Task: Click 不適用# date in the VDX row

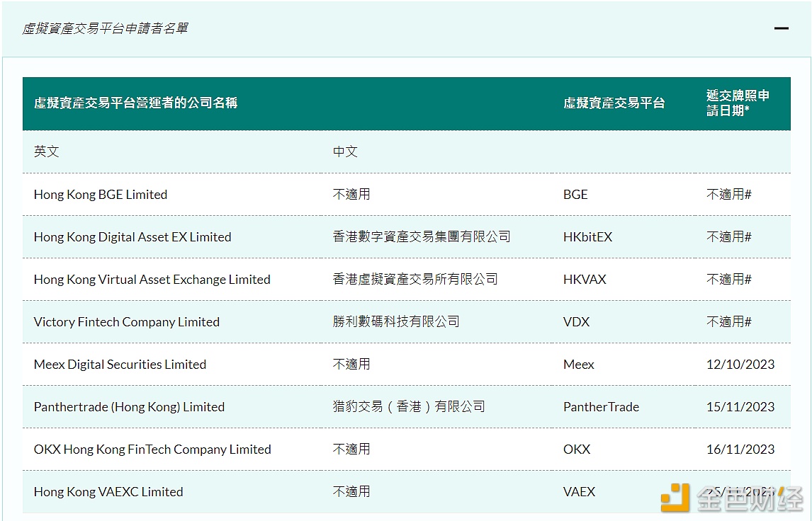Action: coord(728,322)
